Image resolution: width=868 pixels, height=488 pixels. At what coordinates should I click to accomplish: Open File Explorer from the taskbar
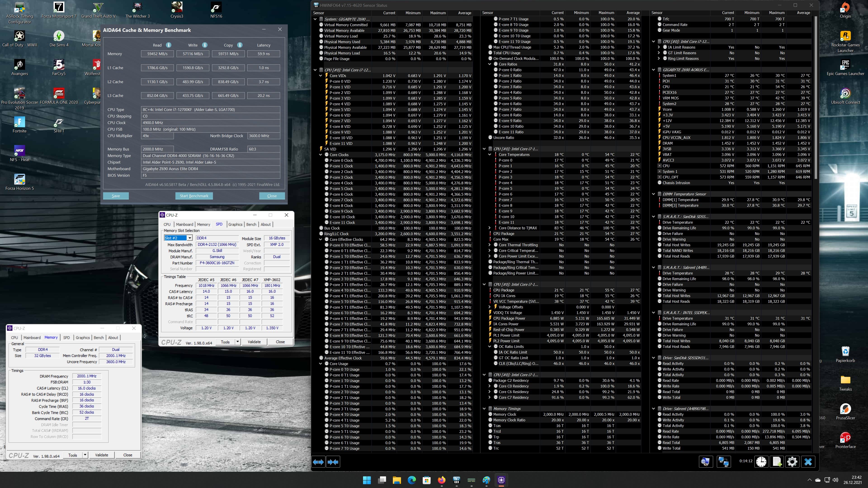pos(397,480)
